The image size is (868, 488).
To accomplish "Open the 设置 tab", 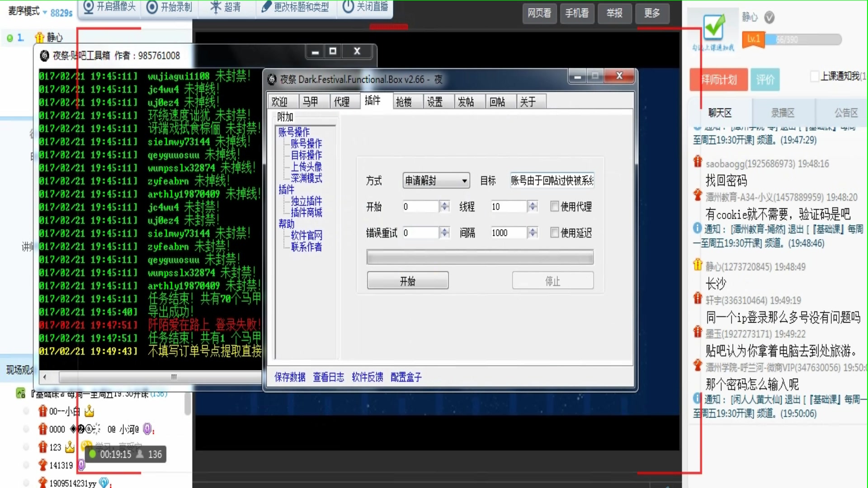I will click(439, 102).
